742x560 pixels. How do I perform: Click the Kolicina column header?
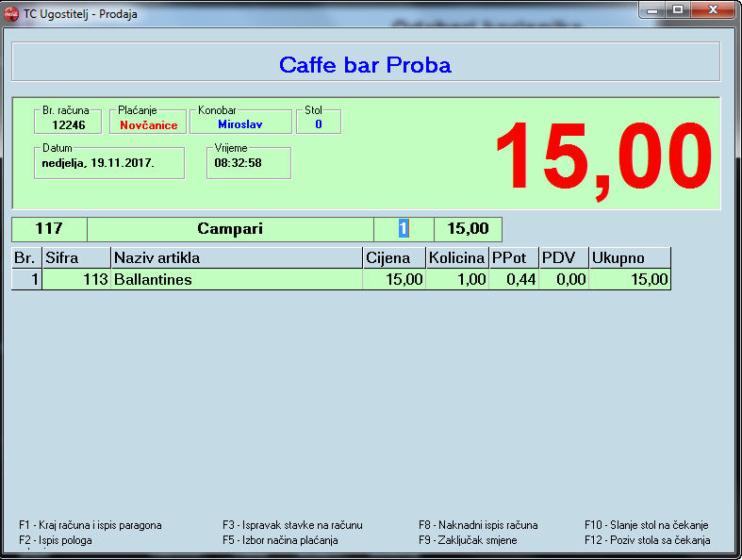coord(456,258)
